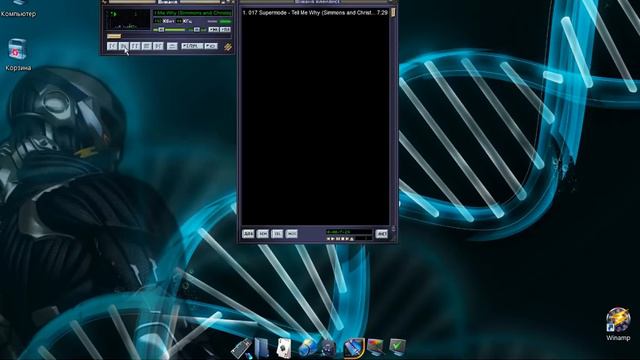Select the Корзина recycle bin icon
Viewport: 640px width, 360px height.
[18, 55]
